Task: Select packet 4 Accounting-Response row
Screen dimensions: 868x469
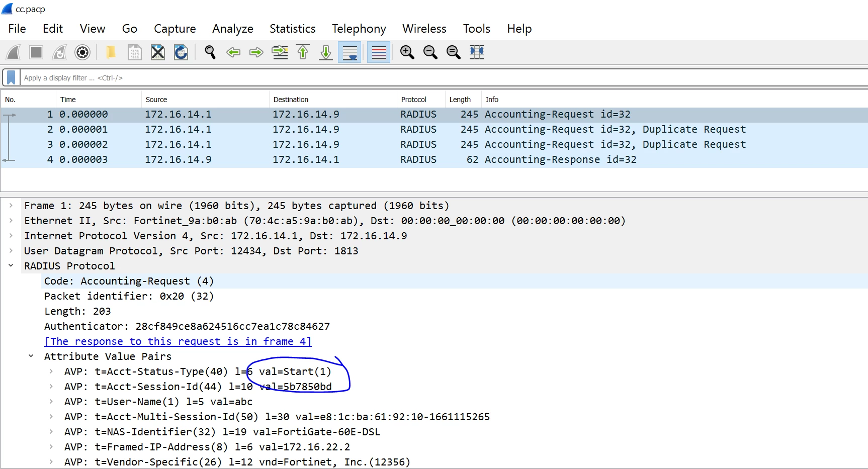Action: coord(434,159)
